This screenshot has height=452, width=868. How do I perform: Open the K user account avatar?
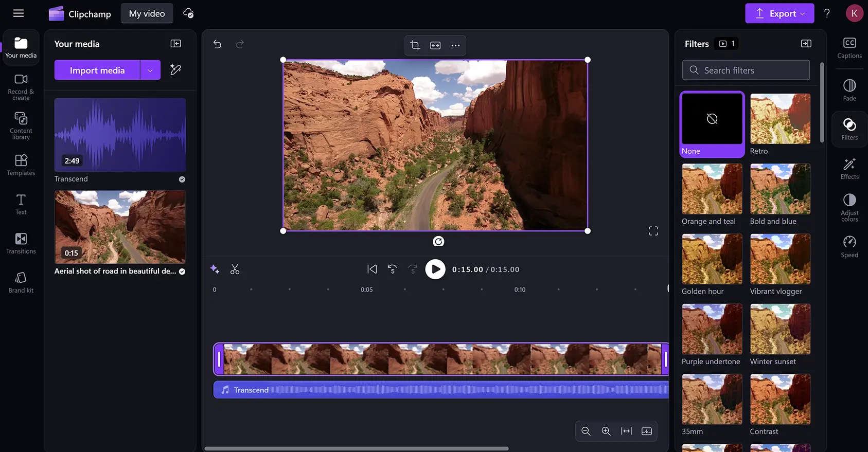coord(854,13)
